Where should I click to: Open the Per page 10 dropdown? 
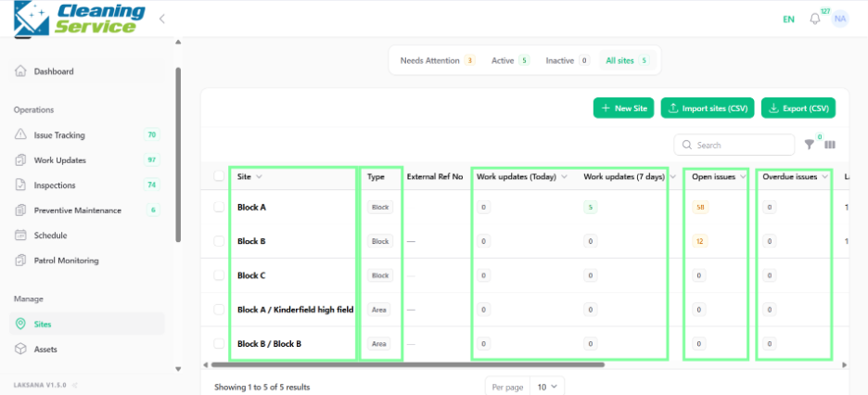pyautogui.click(x=547, y=387)
